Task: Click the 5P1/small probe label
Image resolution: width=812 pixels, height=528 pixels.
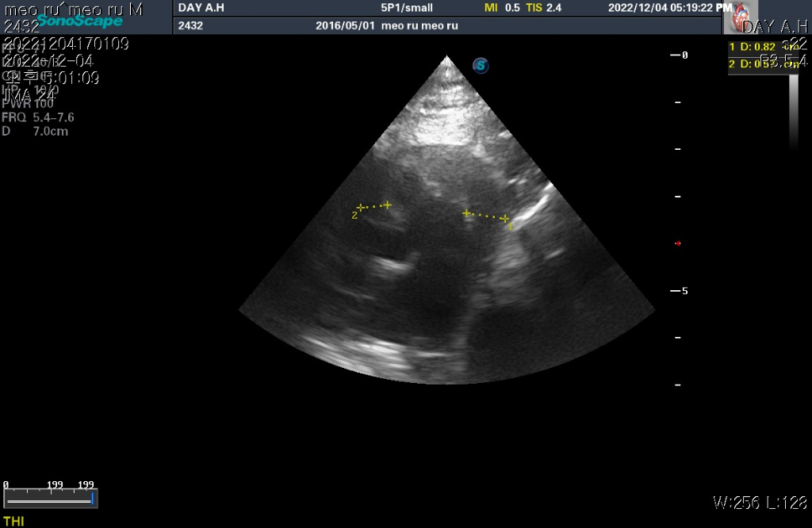Action: [407, 8]
